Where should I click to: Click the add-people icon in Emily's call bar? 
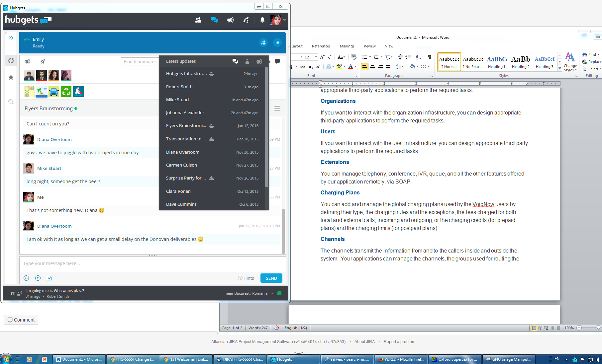[263, 42]
